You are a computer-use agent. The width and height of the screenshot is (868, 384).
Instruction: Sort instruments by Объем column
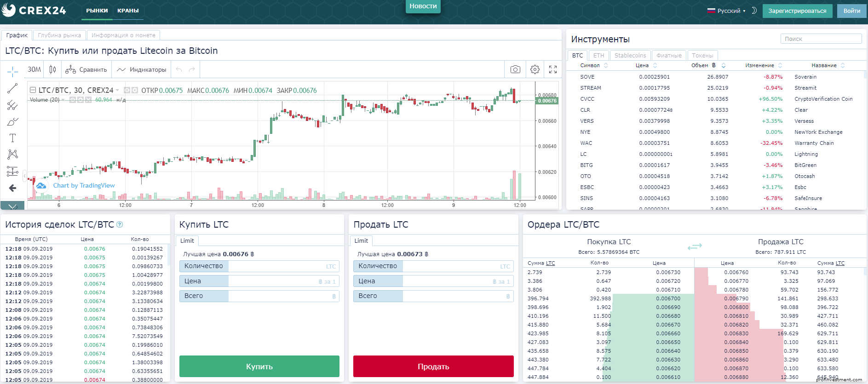708,65
